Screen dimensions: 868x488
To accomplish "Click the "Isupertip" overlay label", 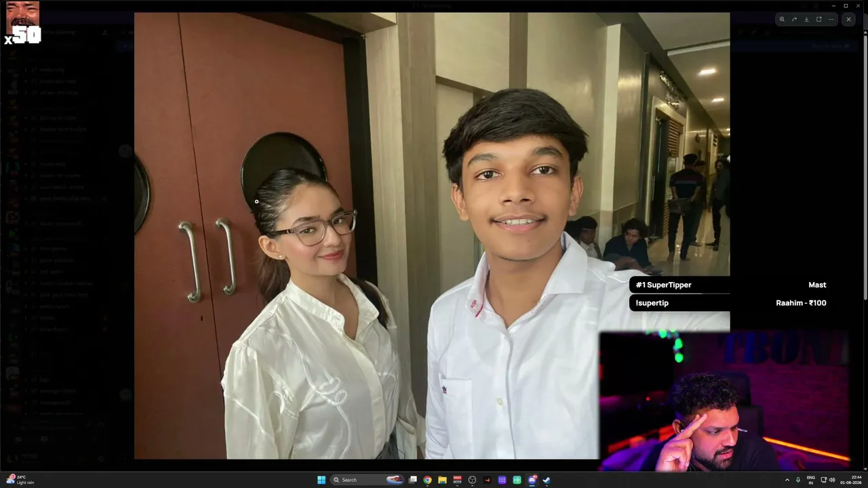I will click(652, 303).
